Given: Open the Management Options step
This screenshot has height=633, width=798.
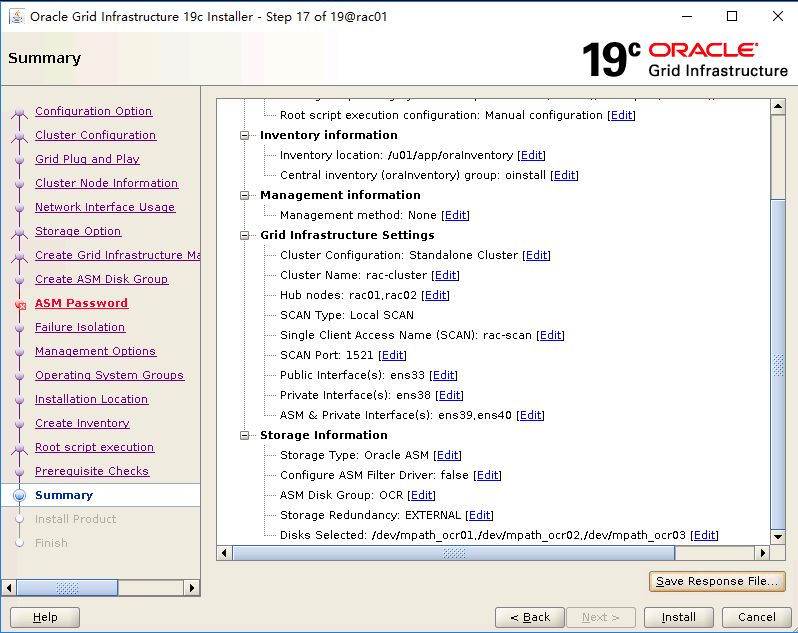Looking at the screenshot, I should (95, 351).
